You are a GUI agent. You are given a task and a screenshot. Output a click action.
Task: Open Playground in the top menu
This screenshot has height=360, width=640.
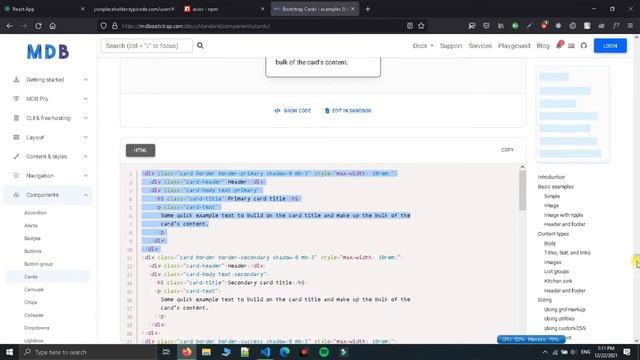pyautogui.click(x=514, y=46)
